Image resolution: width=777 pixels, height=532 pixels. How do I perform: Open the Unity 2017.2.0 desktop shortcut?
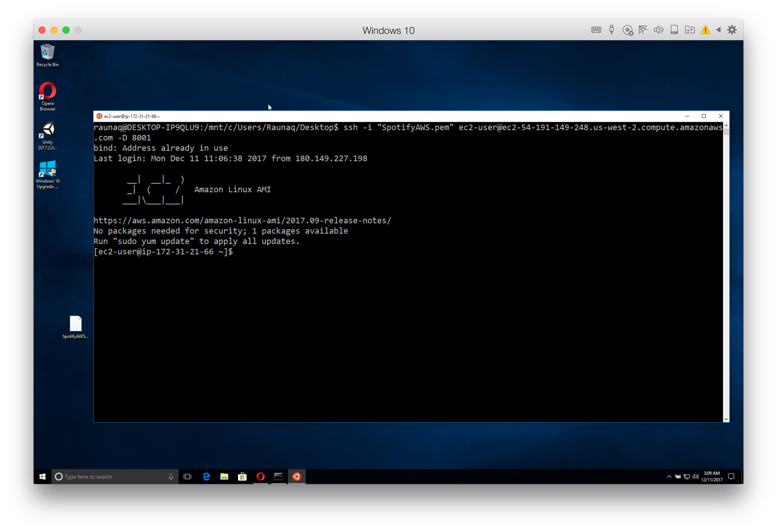tap(48, 135)
